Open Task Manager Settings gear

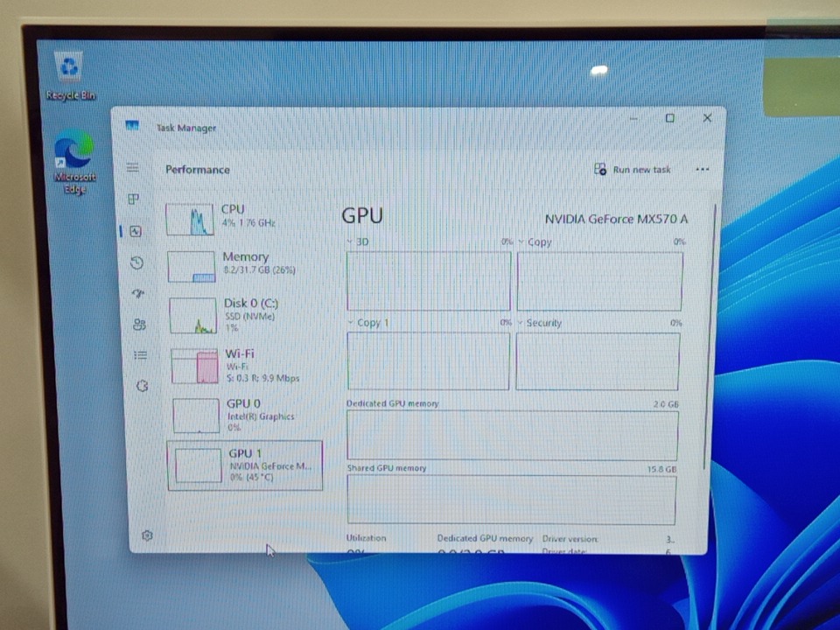point(147,535)
